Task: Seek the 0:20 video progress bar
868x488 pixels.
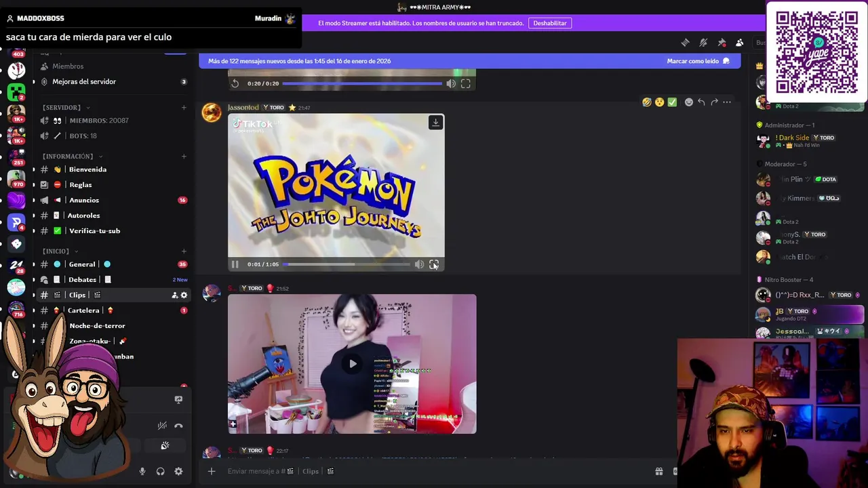Action: (362, 83)
